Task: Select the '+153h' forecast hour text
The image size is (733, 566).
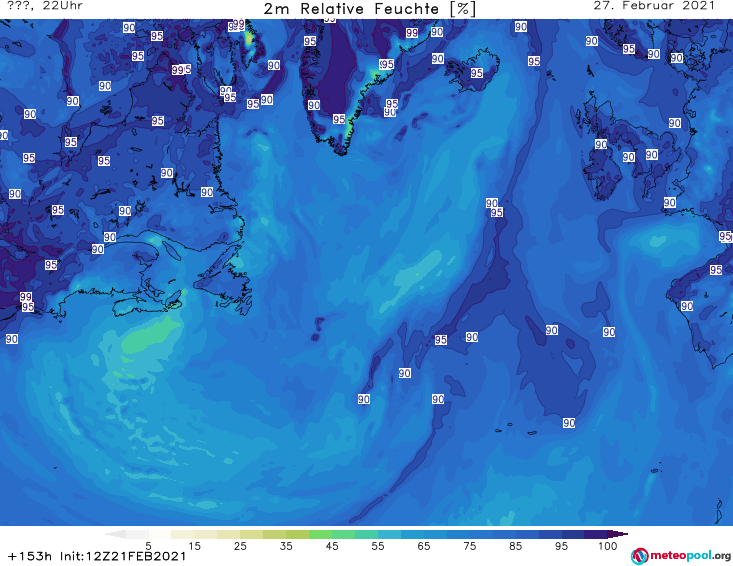Action: click(x=30, y=556)
